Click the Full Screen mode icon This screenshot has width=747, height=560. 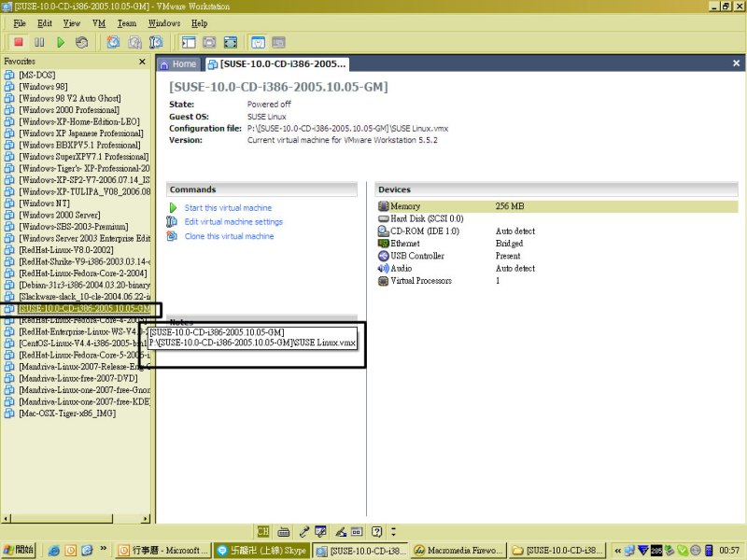[x=231, y=42]
